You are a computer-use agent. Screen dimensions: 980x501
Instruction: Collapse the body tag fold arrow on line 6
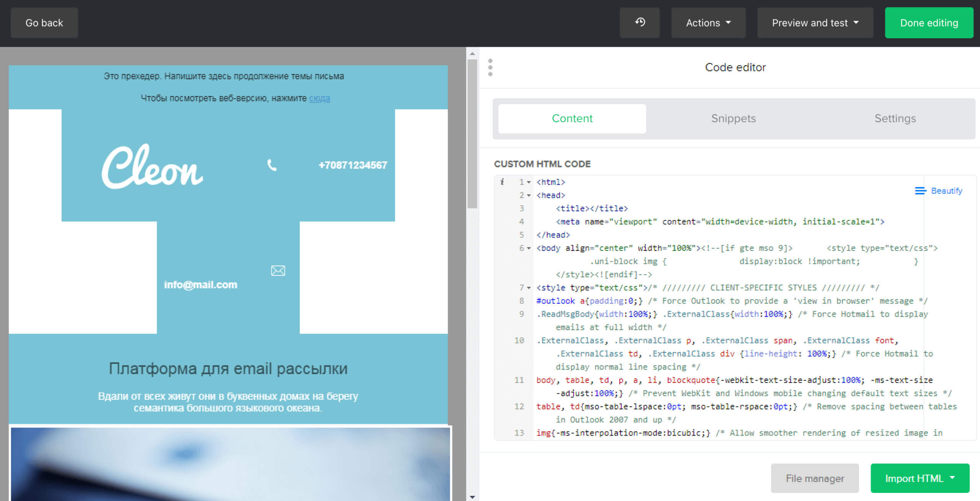(x=529, y=248)
